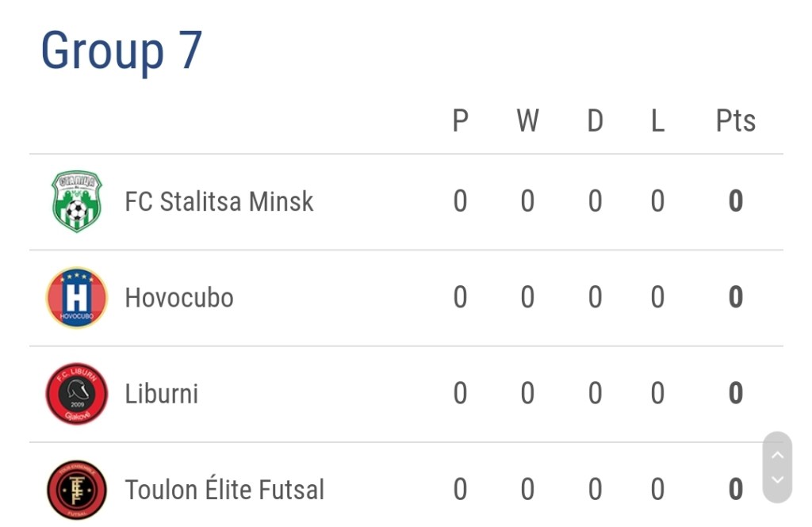Select the Liburni team name
Viewport: 812px width, 527px height.
pyautogui.click(x=162, y=394)
